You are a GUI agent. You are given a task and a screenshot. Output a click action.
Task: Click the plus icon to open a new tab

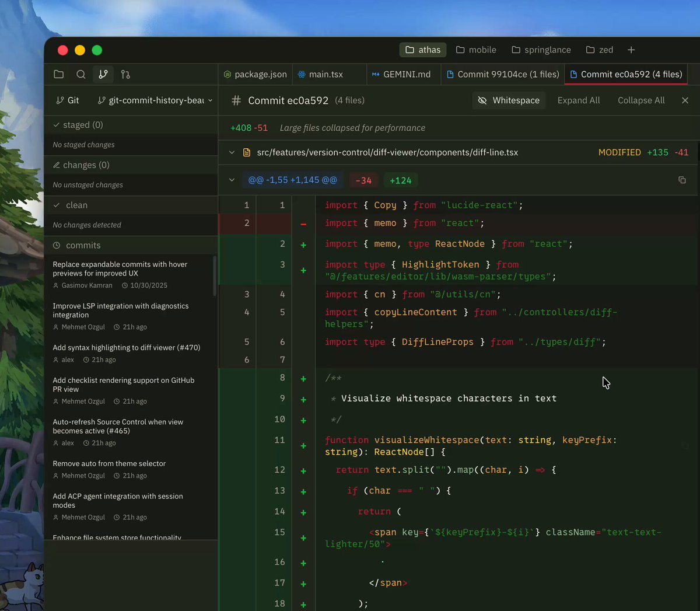coord(631,50)
